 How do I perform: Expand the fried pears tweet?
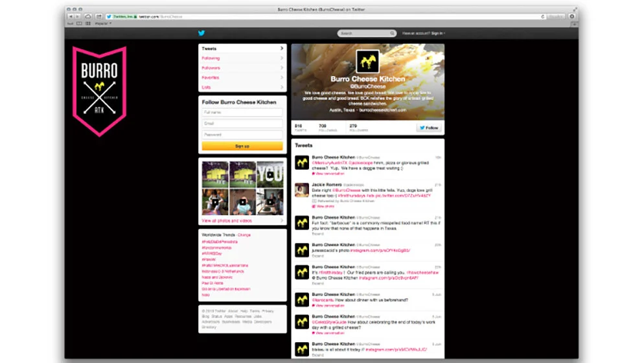[317, 283]
